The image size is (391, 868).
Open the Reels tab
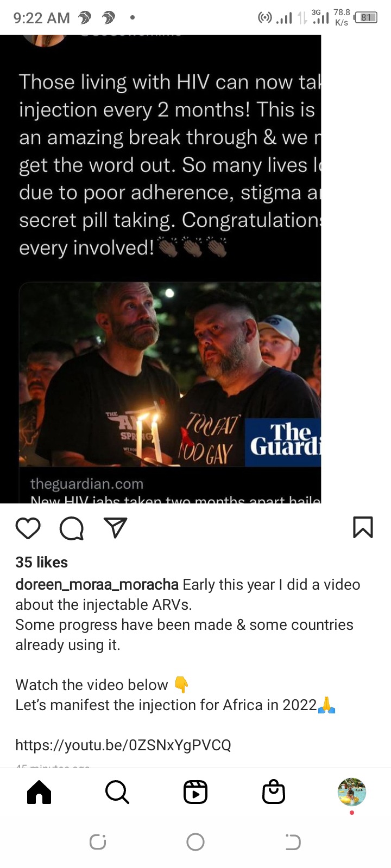tap(195, 792)
